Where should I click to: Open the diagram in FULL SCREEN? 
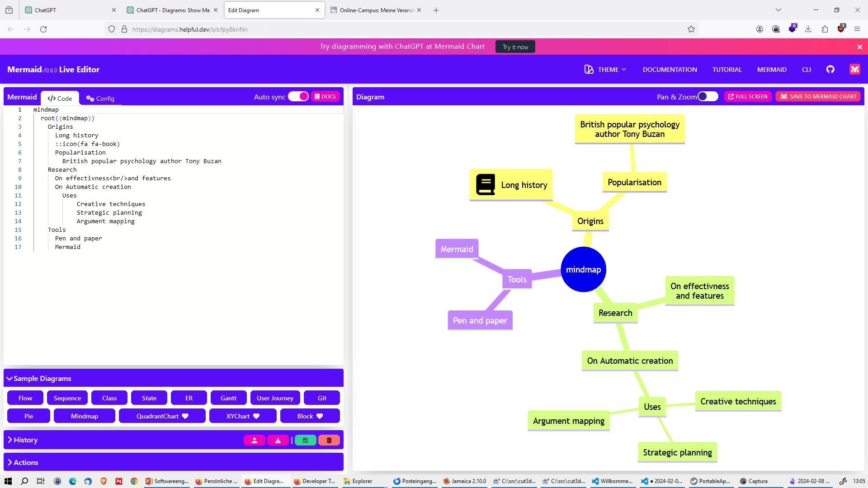[747, 97]
